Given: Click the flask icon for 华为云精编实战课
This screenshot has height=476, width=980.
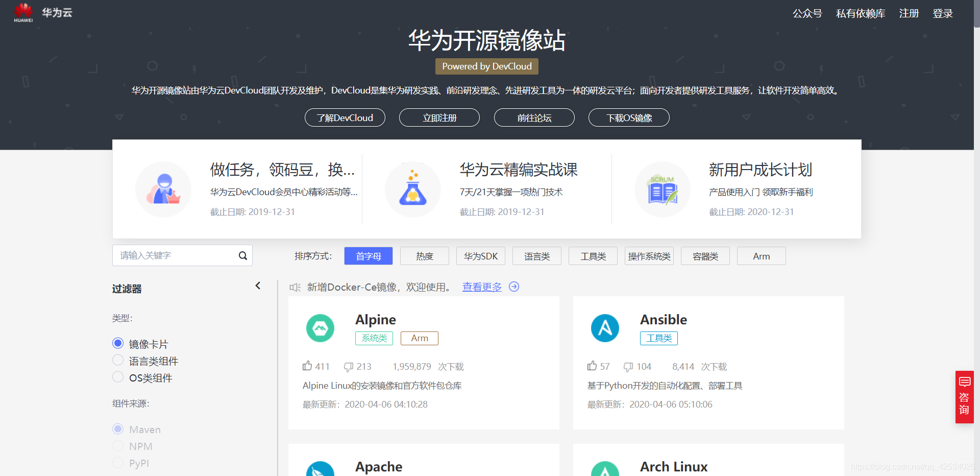Looking at the screenshot, I should pos(413,189).
